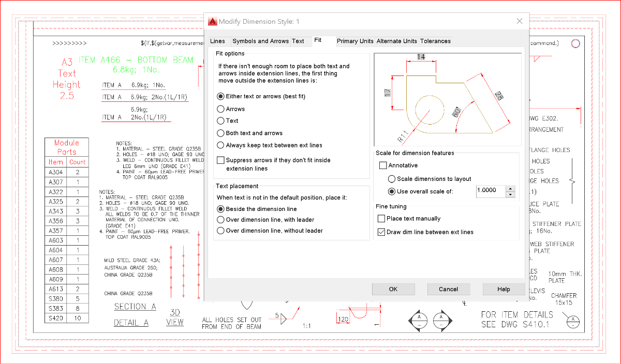Switch to the Lines tab

[217, 41]
